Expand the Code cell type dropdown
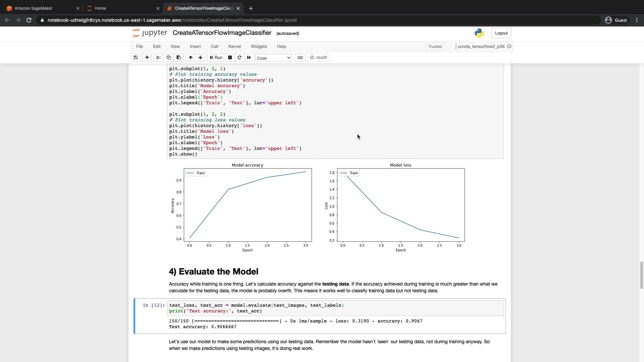This screenshot has width=644, height=362. 273,58
